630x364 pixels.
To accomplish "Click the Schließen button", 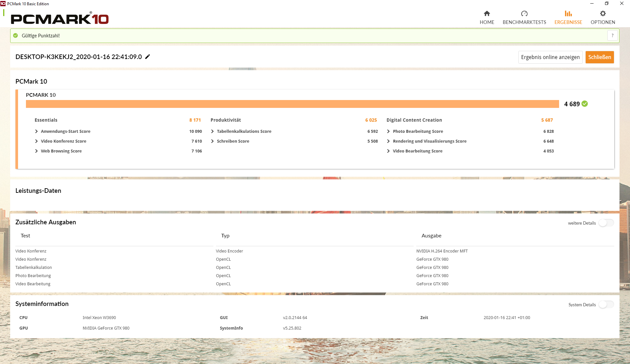I will click(x=599, y=57).
